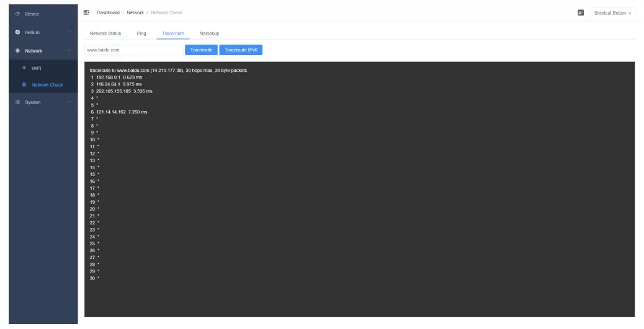Image resolution: width=644 pixels, height=329 pixels.
Task: Run the Traceroute button
Action: tap(201, 50)
